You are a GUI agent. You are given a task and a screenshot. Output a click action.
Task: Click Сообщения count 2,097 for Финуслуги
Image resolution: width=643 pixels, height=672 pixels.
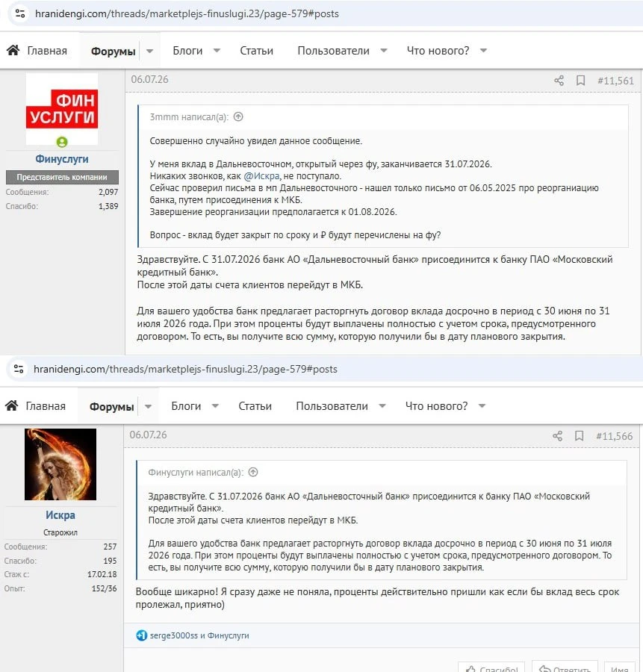pyautogui.click(x=108, y=192)
